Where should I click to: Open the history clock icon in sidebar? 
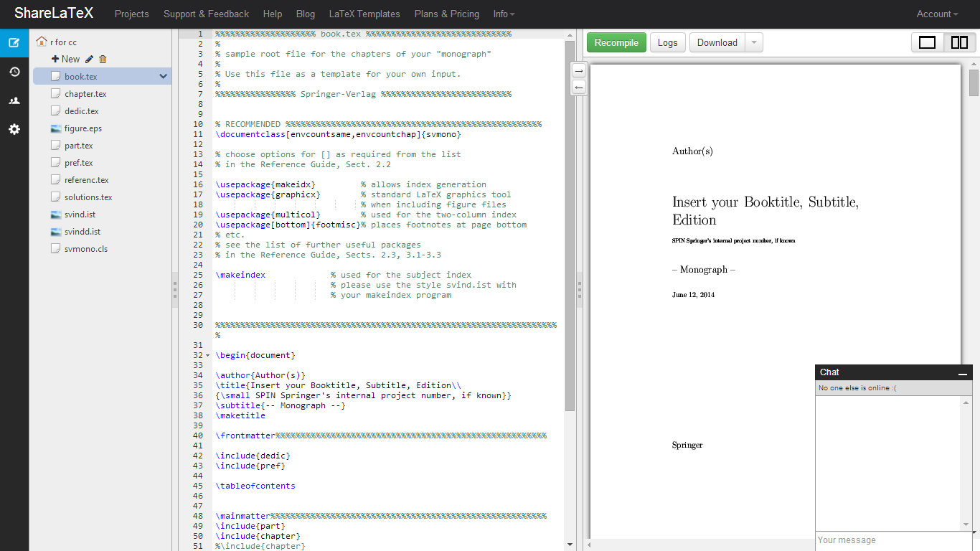14,72
